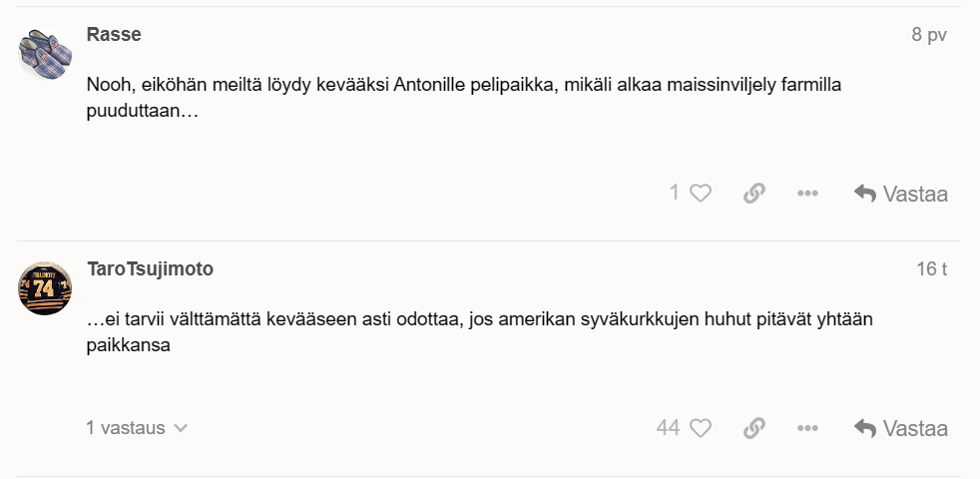Image resolution: width=980 pixels, height=479 pixels.
Task: Click the chevron beside "1 vastaus"
Action: click(181, 428)
